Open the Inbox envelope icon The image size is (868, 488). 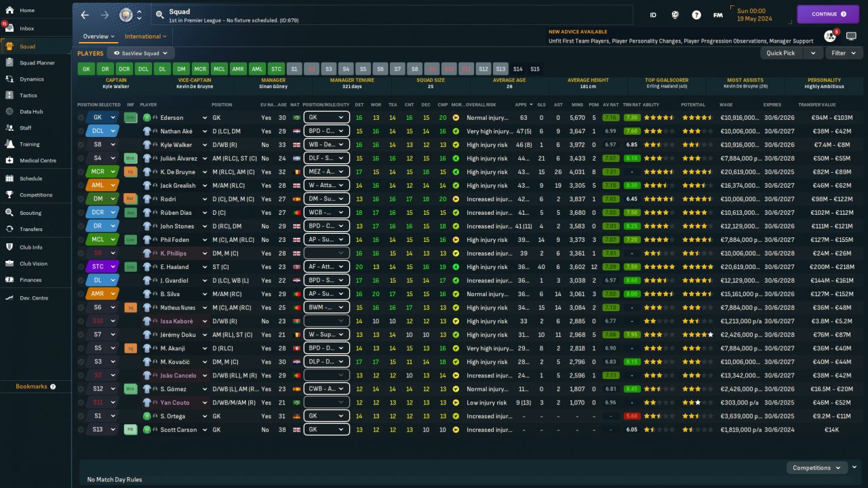9,28
